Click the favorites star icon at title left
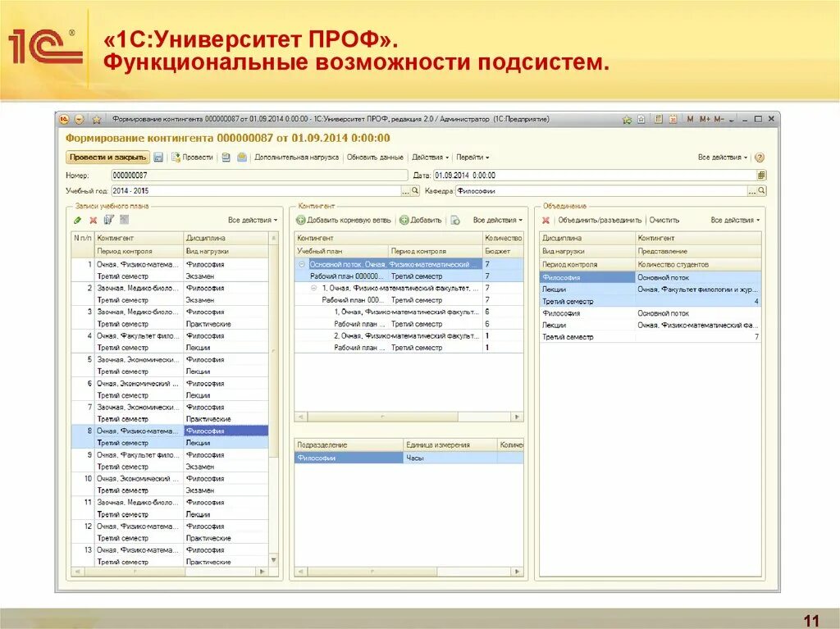 pyautogui.click(x=97, y=120)
